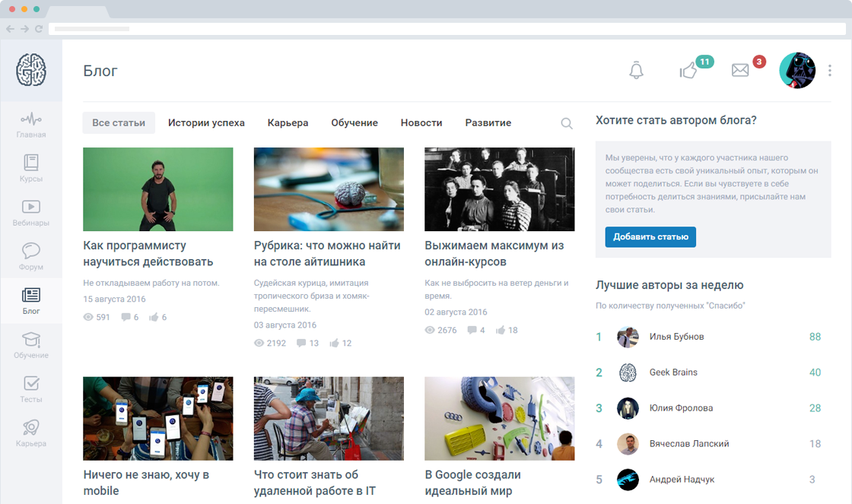Click the user profile avatar
Image resolution: width=852 pixels, height=504 pixels.
(797, 71)
